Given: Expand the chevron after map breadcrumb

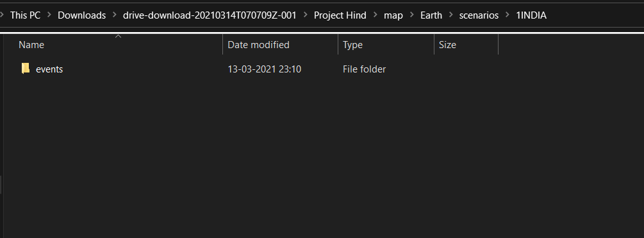Looking at the screenshot, I should tap(411, 15).
